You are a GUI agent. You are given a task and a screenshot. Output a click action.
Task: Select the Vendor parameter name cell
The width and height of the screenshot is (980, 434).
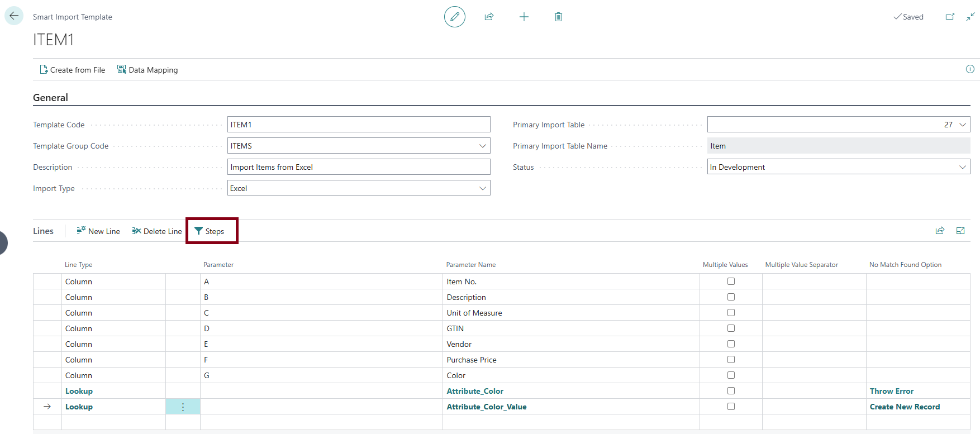click(x=571, y=344)
